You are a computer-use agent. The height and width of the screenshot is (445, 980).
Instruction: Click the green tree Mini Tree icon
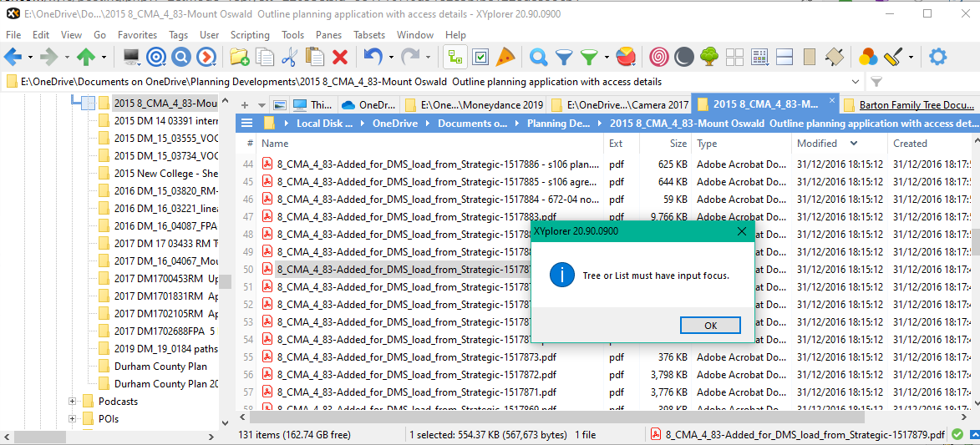[708, 57]
